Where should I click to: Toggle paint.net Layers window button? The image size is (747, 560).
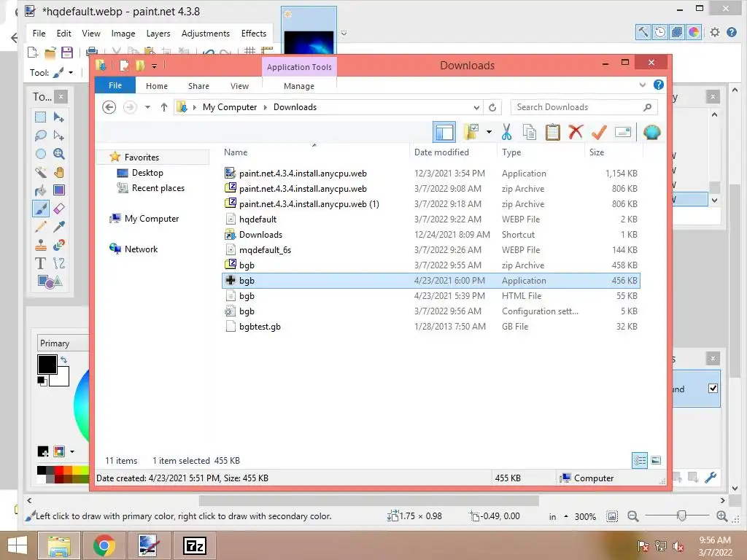coord(676,32)
